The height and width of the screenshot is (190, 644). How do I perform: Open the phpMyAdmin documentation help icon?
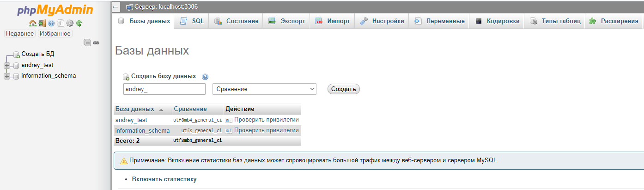pyautogui.click(x=51, y=23)
